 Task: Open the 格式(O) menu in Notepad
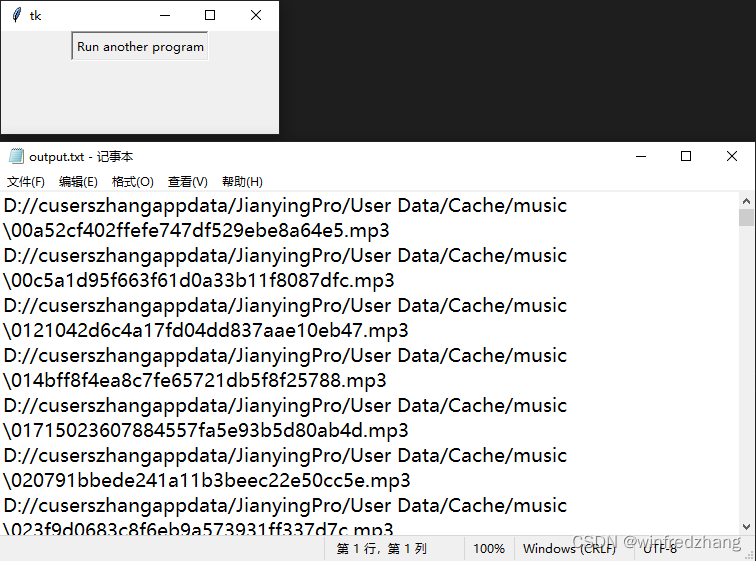point(133,182)
